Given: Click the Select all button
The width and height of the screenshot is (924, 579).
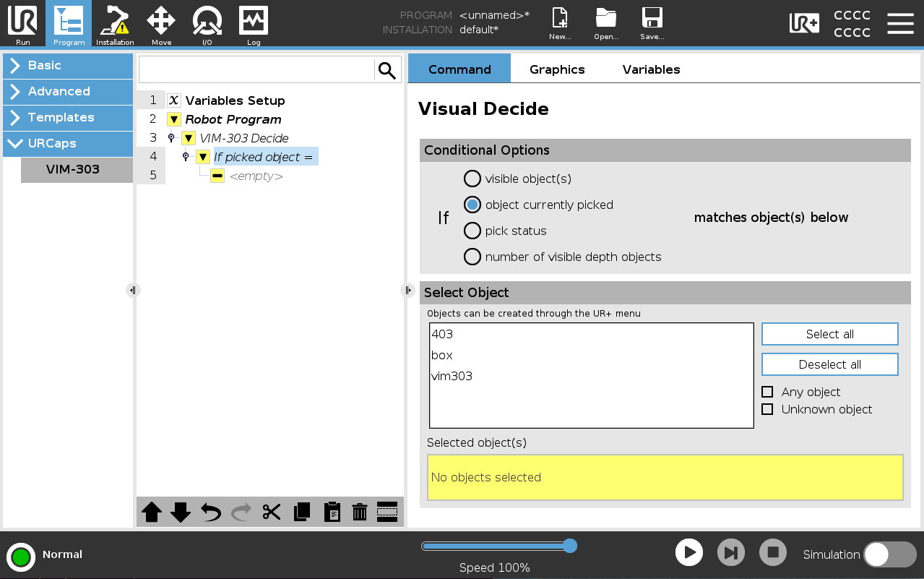Looking at the screenshot, I should (x=830, y=334).
